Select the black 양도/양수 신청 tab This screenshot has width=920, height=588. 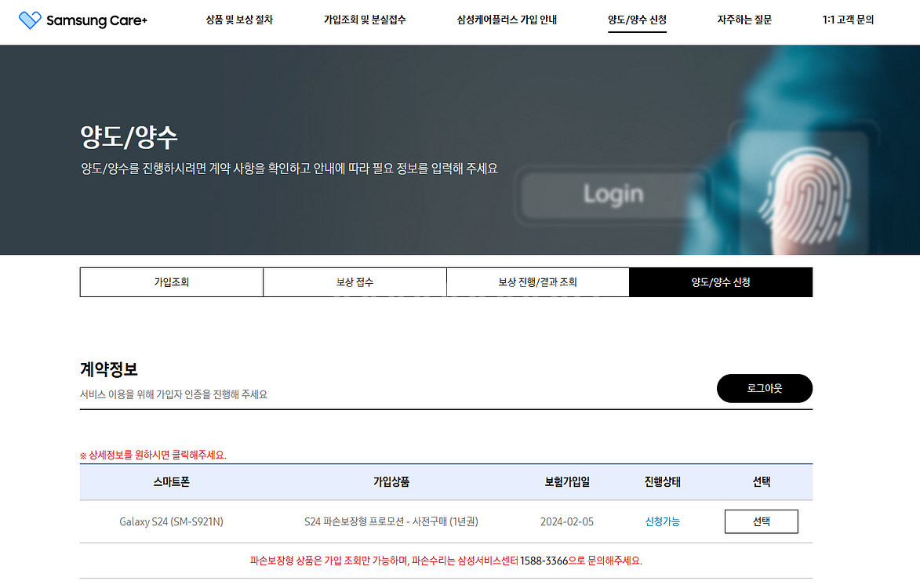pyautogui.click(x=721, y=282)
